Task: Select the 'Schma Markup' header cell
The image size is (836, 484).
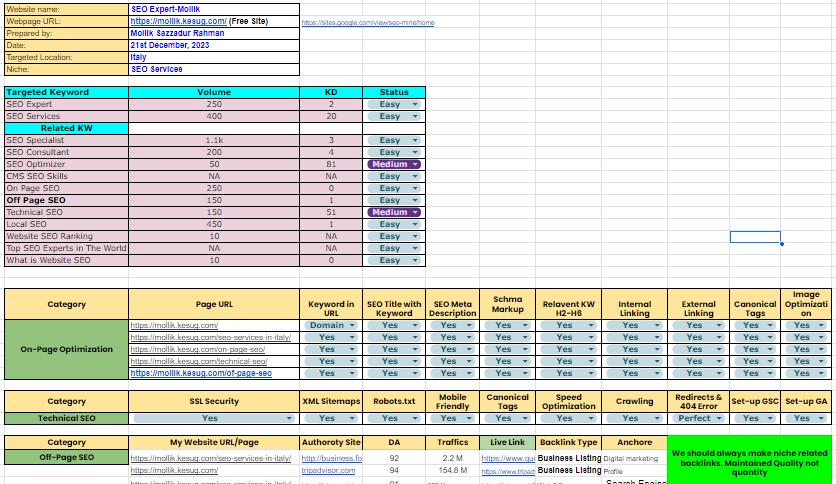Action: tap(508, 304)
